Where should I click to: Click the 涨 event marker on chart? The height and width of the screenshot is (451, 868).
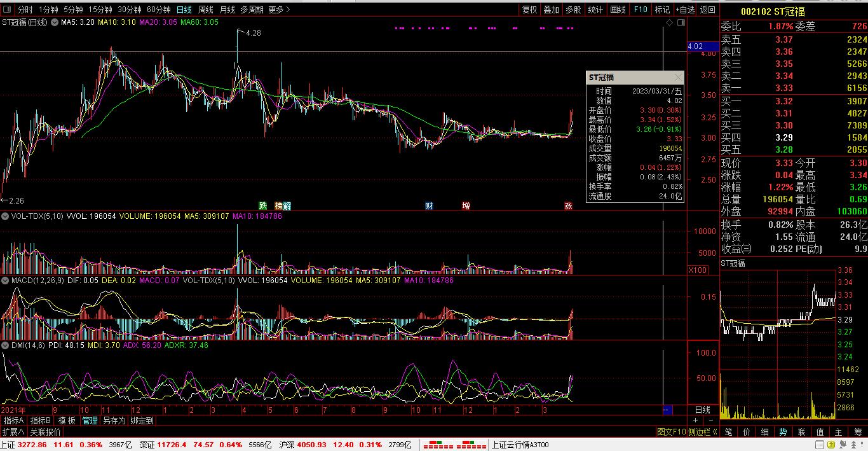point(568,205)
